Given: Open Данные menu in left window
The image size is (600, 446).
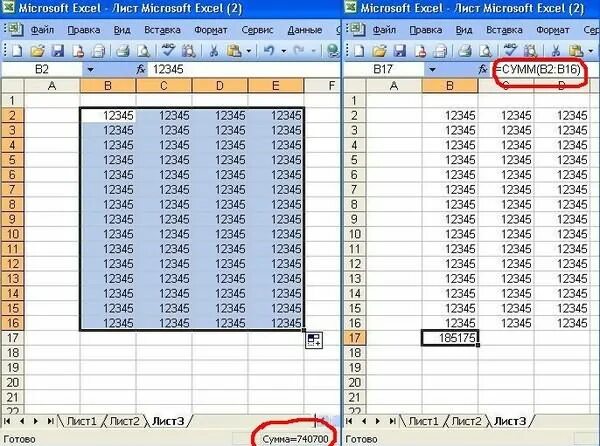Looking at the screenshot, I should point(305,30).
